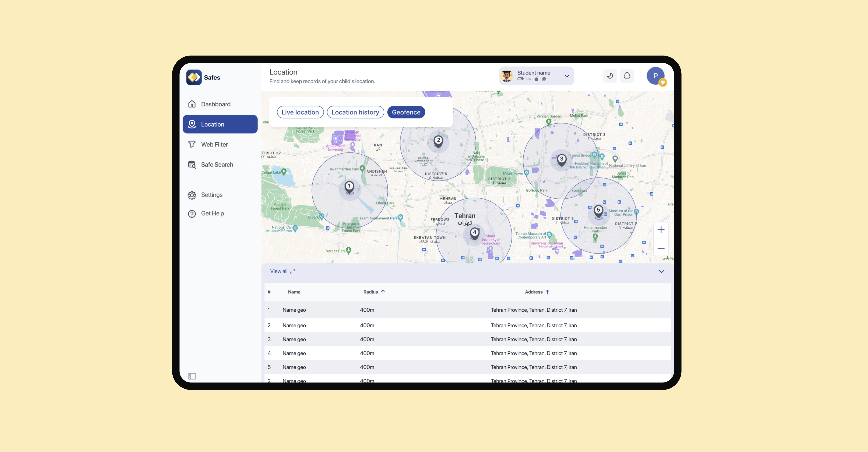This screenshot has width=868, height=452.
Task: Click the # column header
Action: point(269,292)
